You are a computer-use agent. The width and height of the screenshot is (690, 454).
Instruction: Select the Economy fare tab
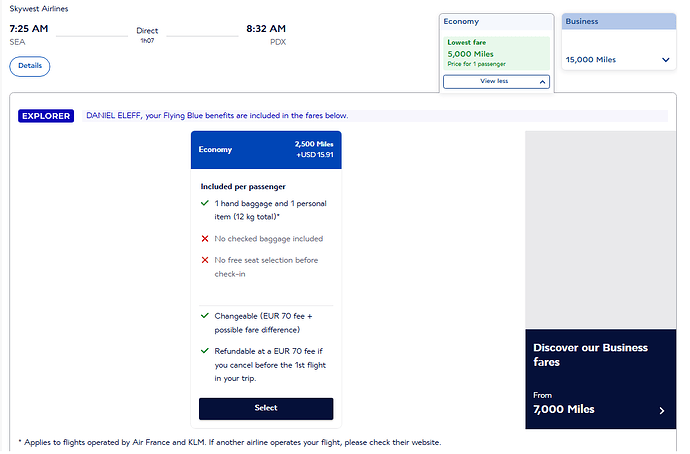pos(496,22)
